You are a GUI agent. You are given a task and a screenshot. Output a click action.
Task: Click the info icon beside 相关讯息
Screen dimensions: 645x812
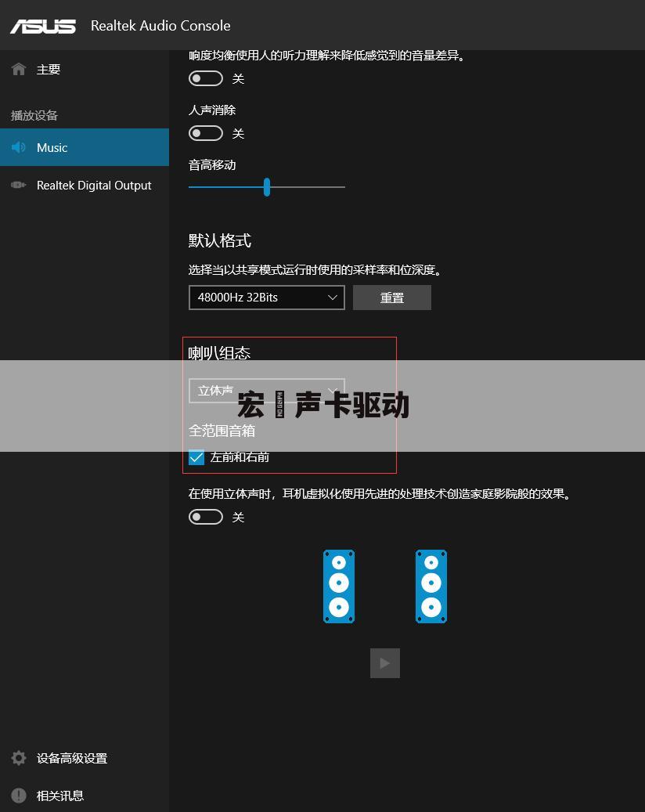tap(19, 796)
